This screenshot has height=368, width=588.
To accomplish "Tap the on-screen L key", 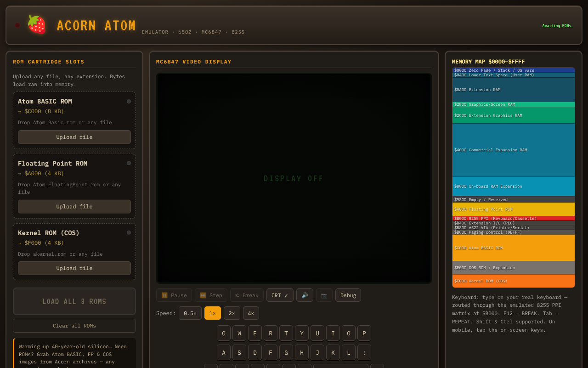I will click(349, 352).
